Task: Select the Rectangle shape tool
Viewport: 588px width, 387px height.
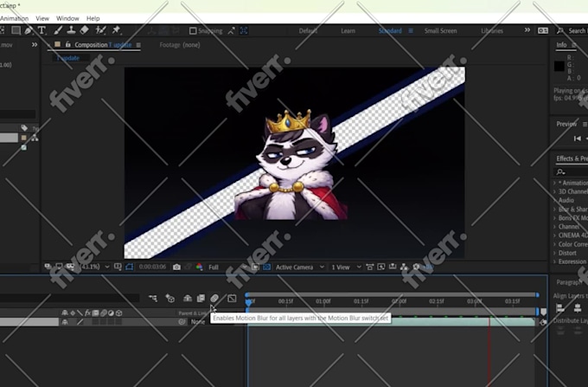Action: tap(16, 30)
